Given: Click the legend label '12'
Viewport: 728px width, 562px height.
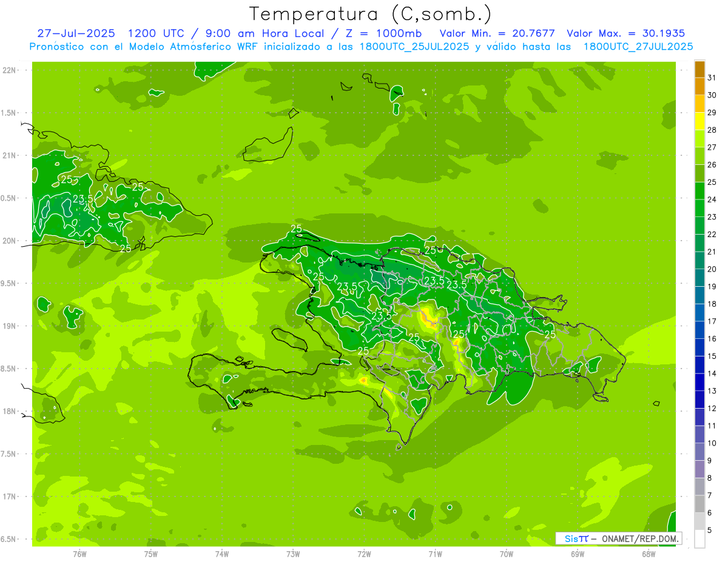Looking at the screenshot, I should 712,409.
